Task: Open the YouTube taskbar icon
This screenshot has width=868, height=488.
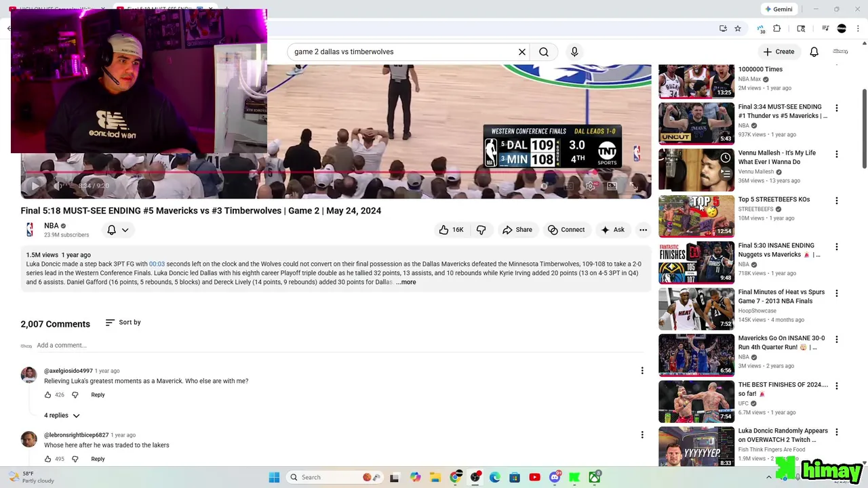Action: pos(534,477)
